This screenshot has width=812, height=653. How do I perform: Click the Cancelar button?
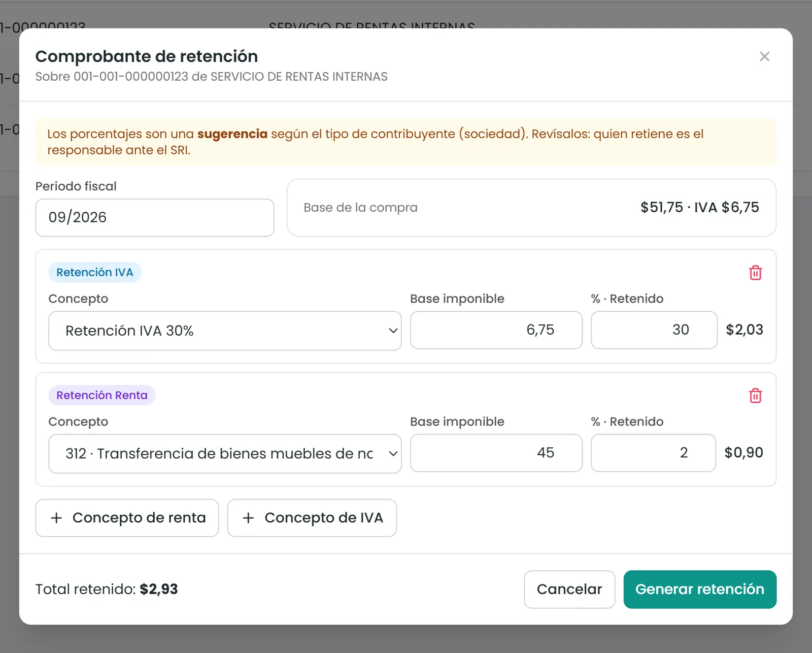pos(569,589)
